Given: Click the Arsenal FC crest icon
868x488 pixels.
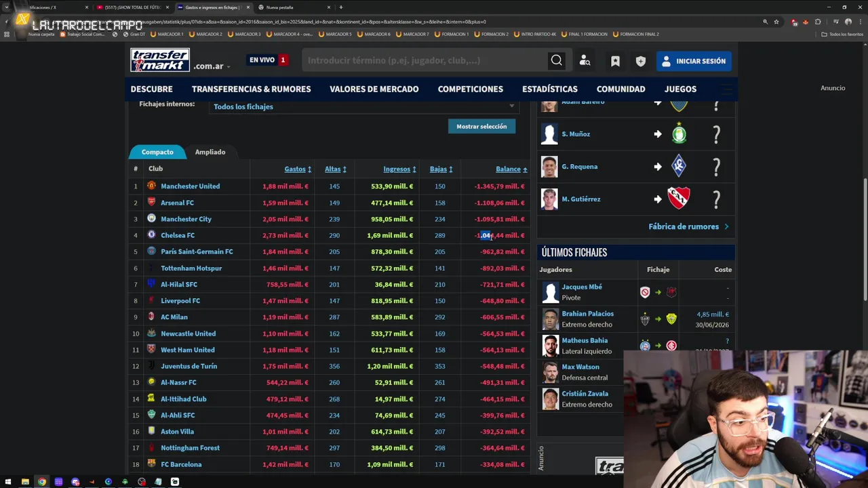Looking at the screenshot, I should coord(151,202).
